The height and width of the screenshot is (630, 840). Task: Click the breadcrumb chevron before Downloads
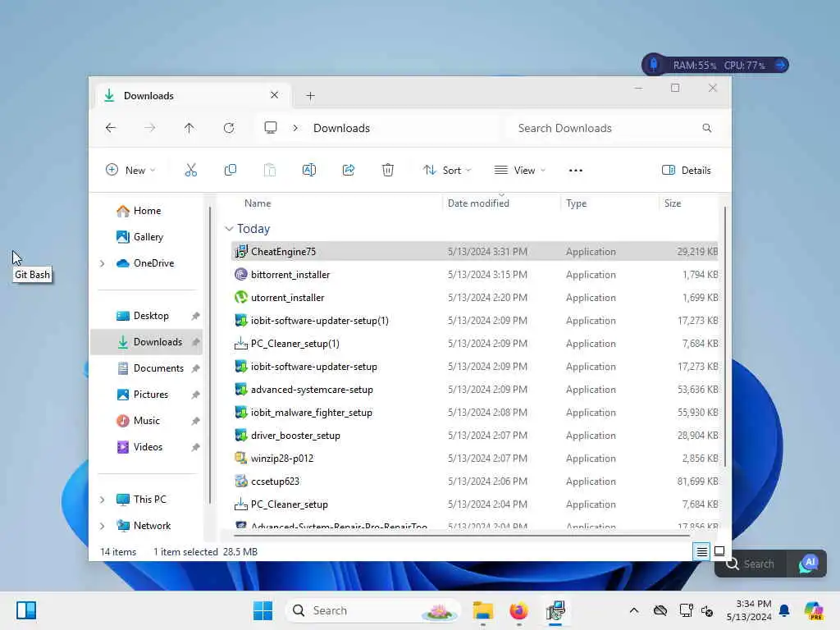click(x=295, y=128)
